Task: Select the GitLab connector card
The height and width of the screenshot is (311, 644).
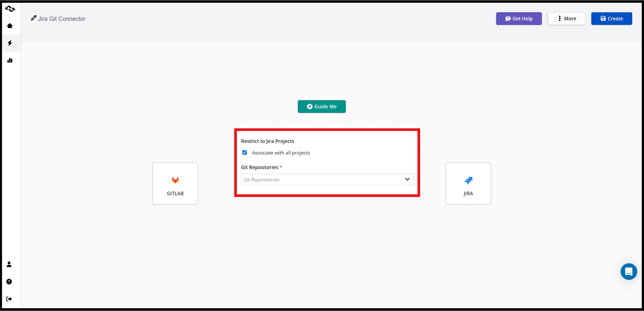Action: pos(175,183)
